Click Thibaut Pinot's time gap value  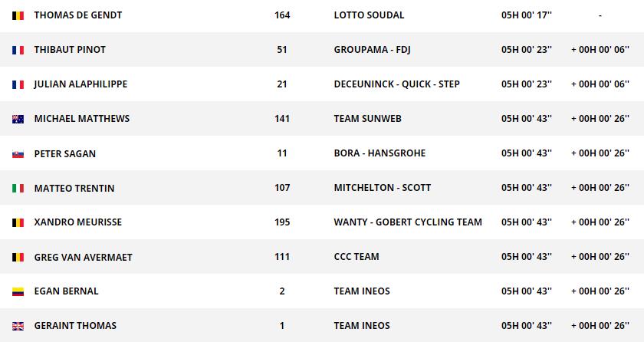[600, 50]
